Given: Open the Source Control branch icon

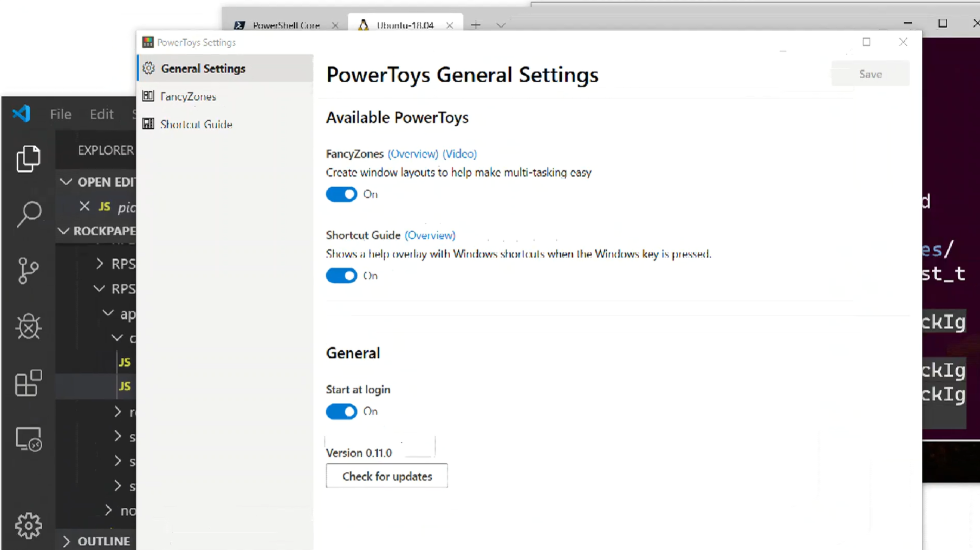Looking at the screenshot, I should [28, 270].
